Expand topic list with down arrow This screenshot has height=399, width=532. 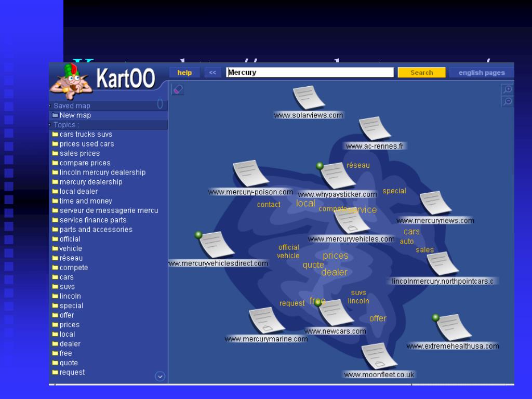(x=160, y=376)
